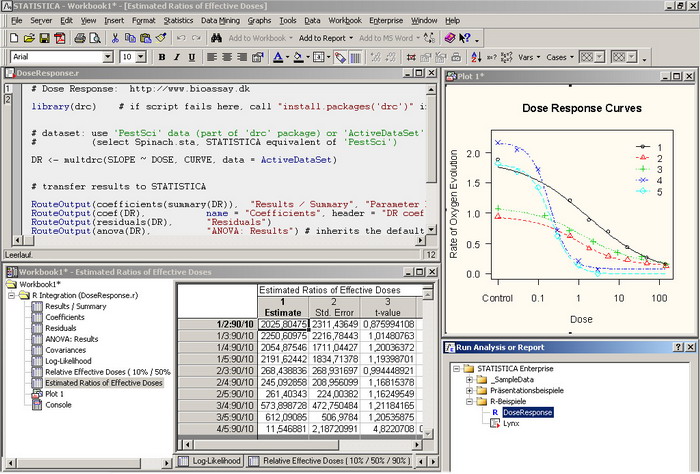This screenshot has width=700, height=474.
Task: Select cell with value 2025,80475
Action: (x=283, y=324)
